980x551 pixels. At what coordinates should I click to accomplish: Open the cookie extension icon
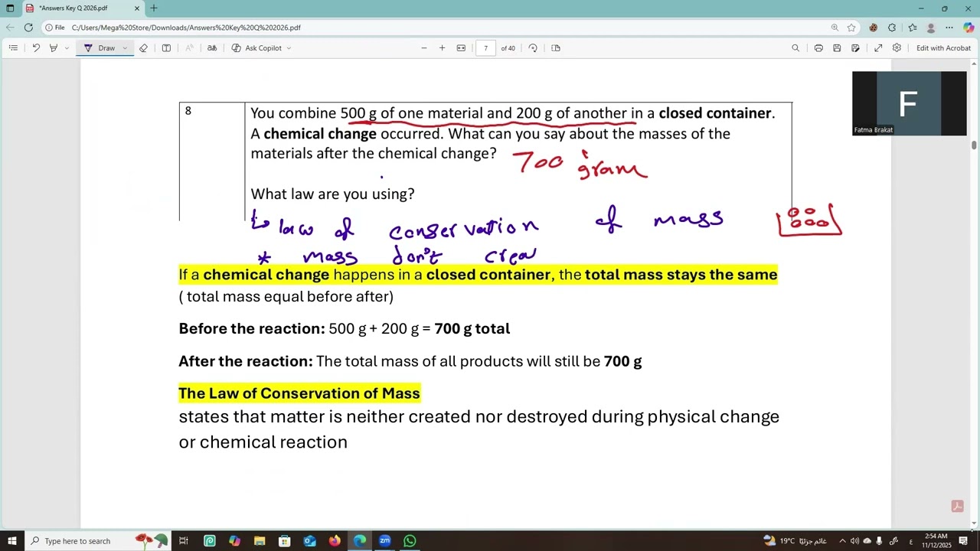point(873,28)
